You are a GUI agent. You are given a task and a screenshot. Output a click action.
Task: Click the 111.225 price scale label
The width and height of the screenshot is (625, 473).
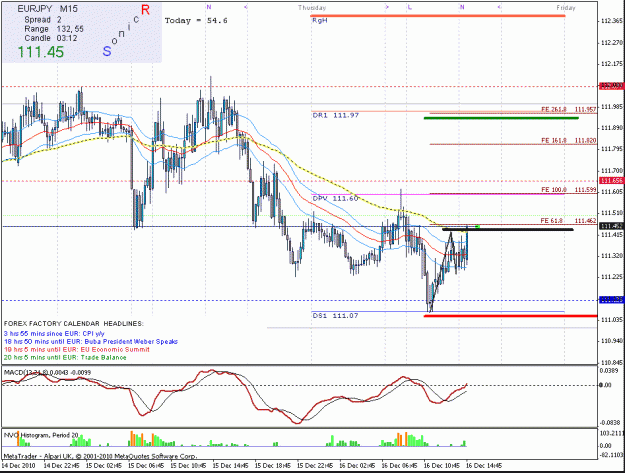point(611,277)
